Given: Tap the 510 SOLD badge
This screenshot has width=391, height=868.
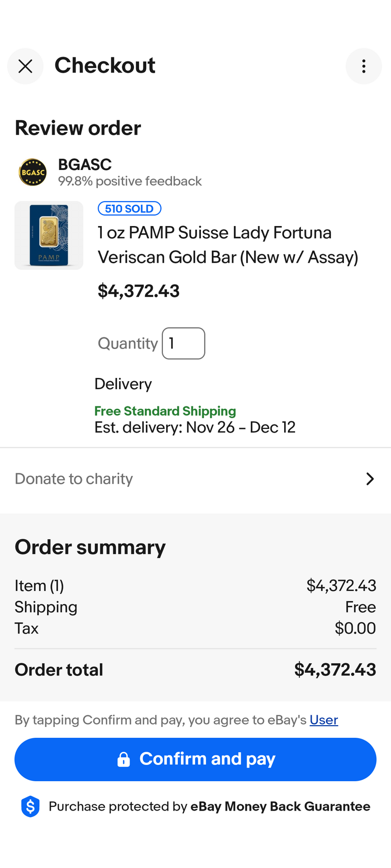Looking at the screenshot, I should point(129,208).
